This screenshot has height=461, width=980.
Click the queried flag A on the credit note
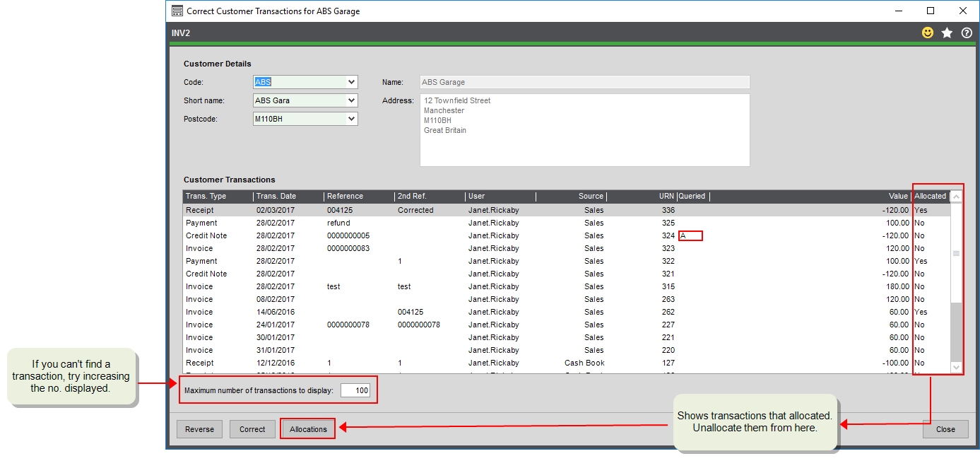683,235
